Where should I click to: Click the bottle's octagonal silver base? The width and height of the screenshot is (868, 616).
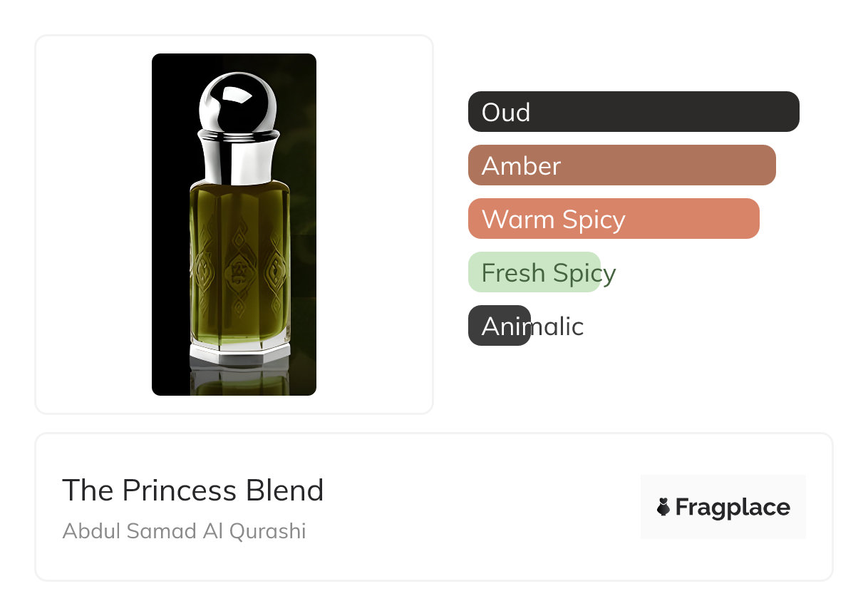[x=239, y=354]
